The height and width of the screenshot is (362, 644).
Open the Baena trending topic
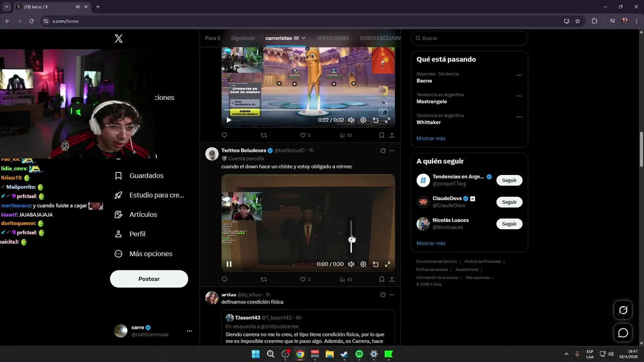click(424, 80)
